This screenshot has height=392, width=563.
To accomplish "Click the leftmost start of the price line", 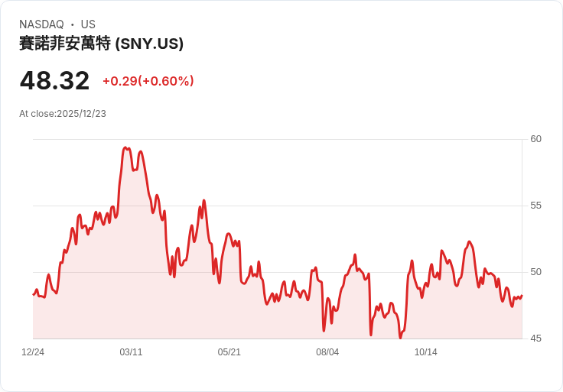I will coord(34,294).
